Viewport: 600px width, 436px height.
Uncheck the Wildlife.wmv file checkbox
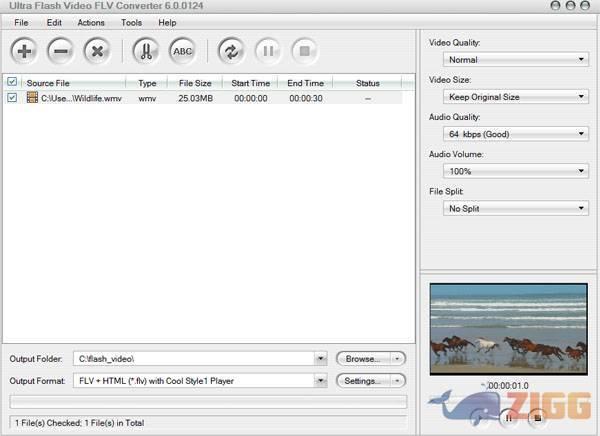pos(12,98)
